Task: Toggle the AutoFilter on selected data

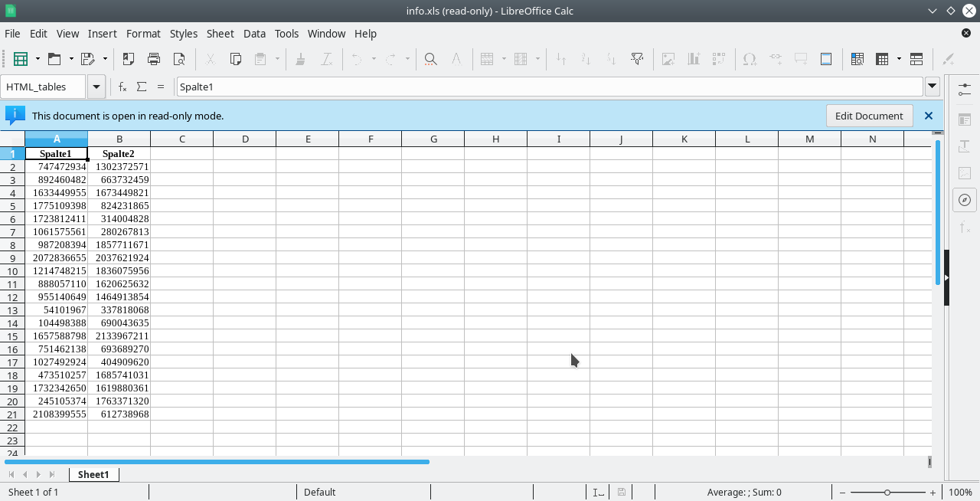Action: (x=637, y=59)
